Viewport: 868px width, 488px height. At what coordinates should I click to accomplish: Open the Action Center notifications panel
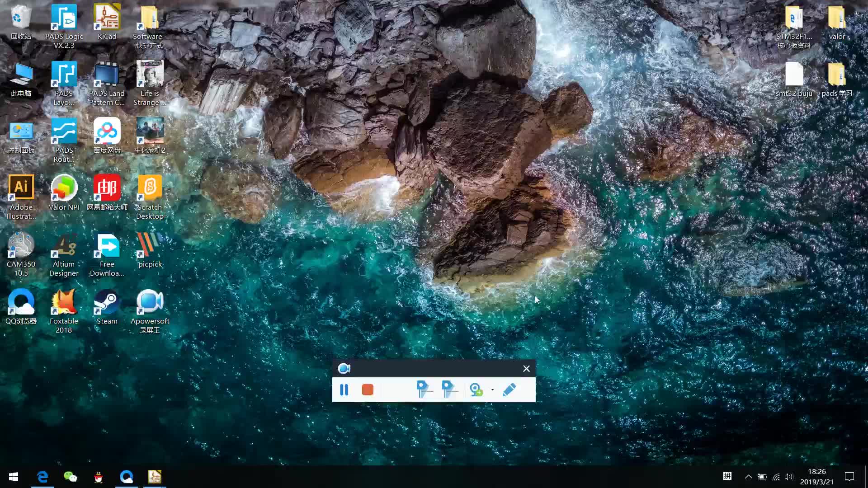[849, 477]
